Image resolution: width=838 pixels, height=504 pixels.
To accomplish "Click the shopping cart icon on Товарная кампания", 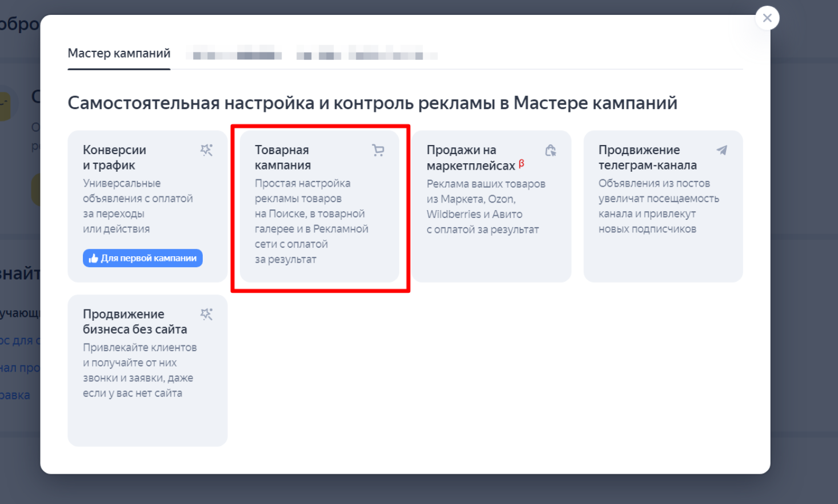I will [379, 150].
